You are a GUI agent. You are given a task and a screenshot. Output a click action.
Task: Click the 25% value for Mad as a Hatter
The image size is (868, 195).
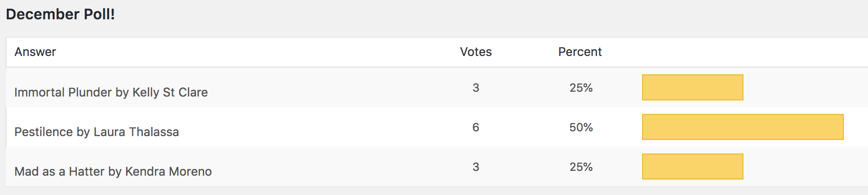click(x=581, y=167)
